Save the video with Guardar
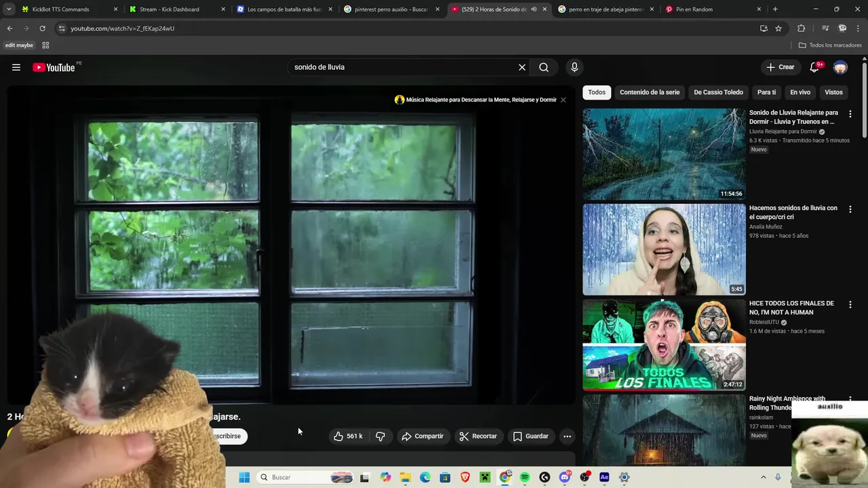868x488 pixels. [530, 436]
